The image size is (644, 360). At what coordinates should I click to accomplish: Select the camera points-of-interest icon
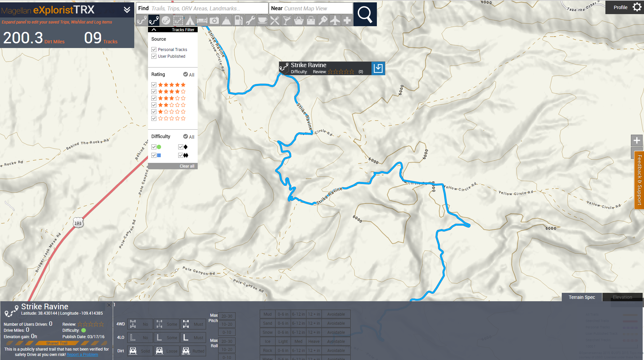(x=214, y=20)
